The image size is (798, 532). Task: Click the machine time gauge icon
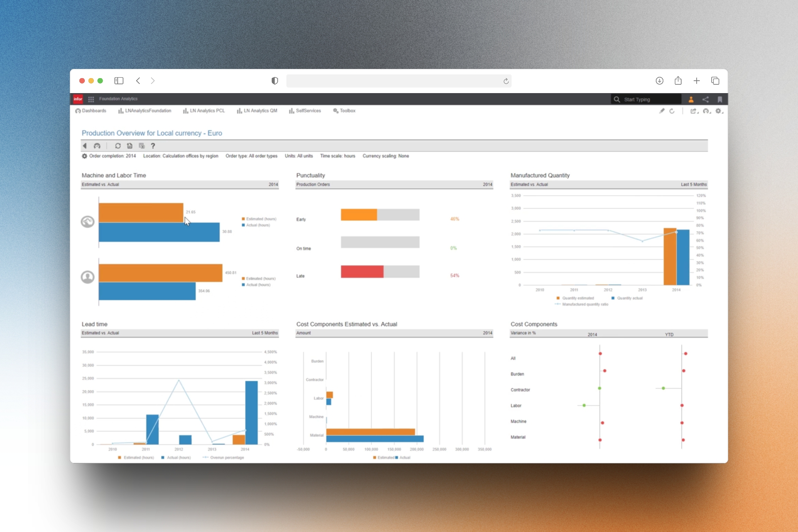pos(87,222)
